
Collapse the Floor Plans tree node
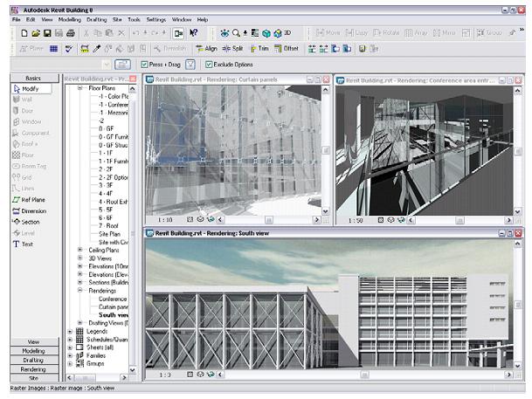point(80,88)
